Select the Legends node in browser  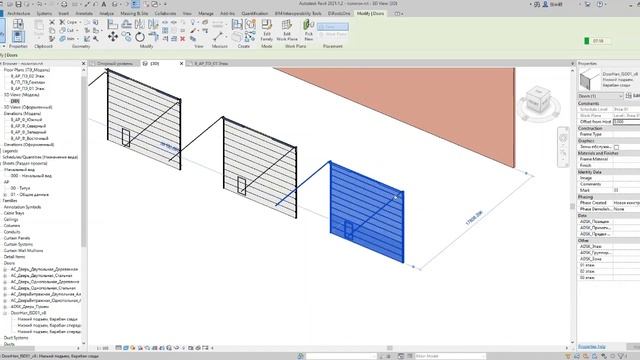pyautogui.click(x=10, y=151)
